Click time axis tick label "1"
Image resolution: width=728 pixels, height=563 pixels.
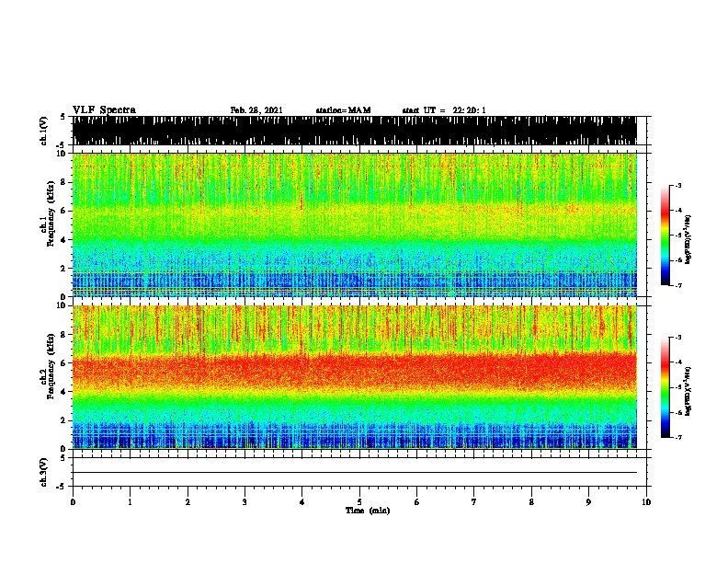(130, 501)
